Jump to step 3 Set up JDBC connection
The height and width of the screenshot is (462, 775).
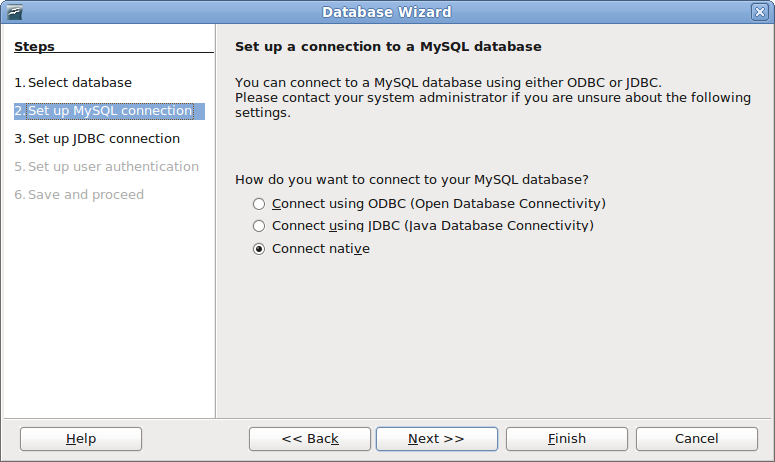click(97, 139)
